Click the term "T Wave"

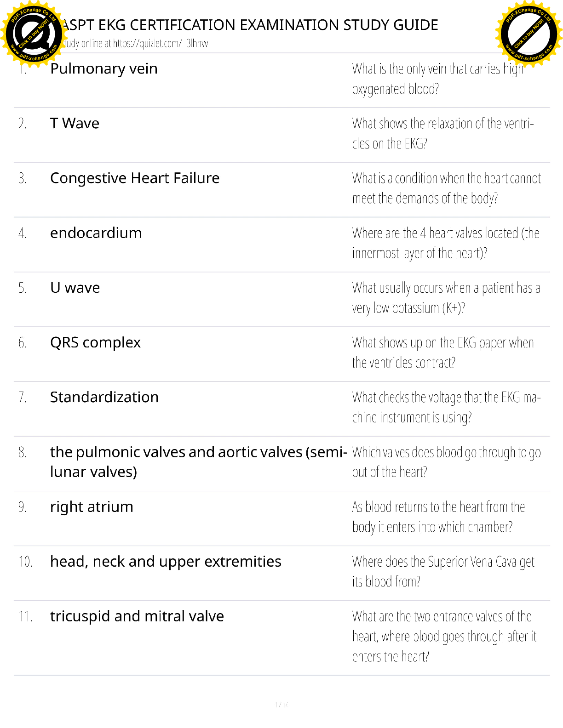(x=75, y=123)
